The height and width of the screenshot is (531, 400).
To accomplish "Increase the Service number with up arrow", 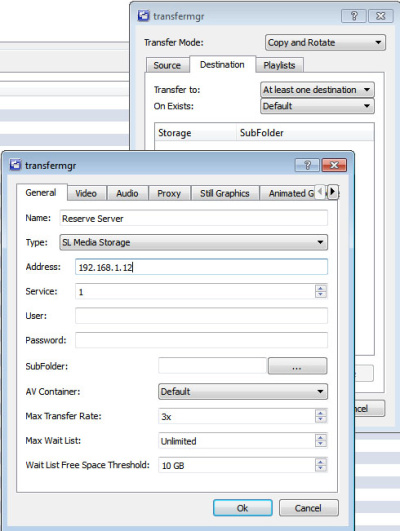I will (x=320, y=288).
